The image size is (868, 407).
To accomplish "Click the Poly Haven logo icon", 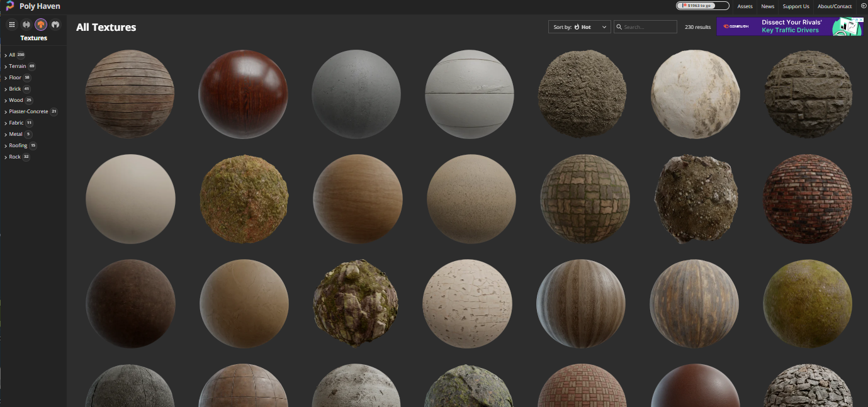I will (x=10, y=6).
